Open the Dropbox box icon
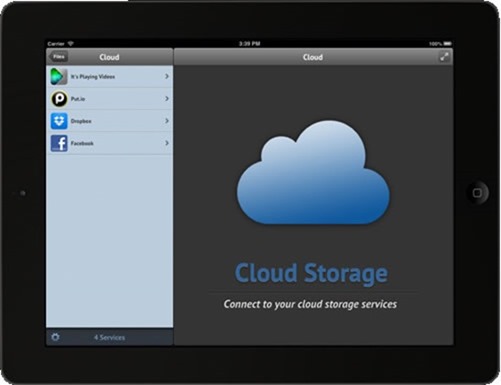The image size is (501, 385). tap(59, 121)
